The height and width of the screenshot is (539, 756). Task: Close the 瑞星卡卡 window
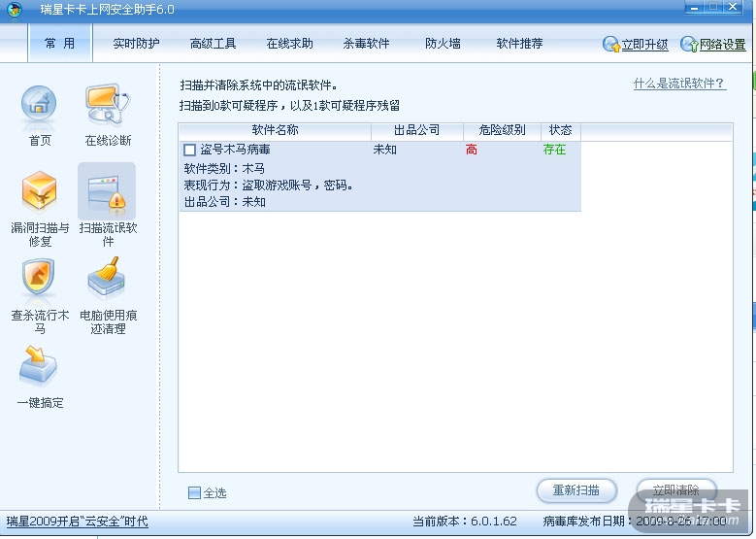tap(733, 7)
